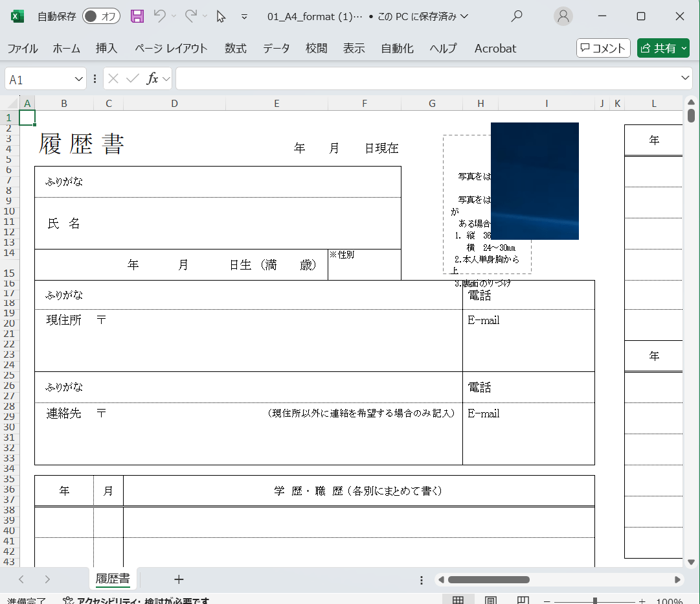Click the Redo arrow icon
This screenshot has height=604, width=700.
(190, 16)
